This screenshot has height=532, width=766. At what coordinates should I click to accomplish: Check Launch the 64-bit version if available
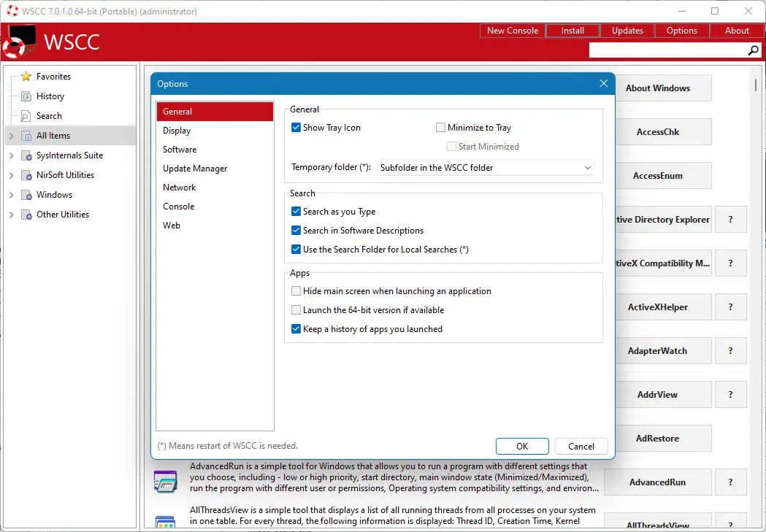pyautogui.click(x=296, y=310)
